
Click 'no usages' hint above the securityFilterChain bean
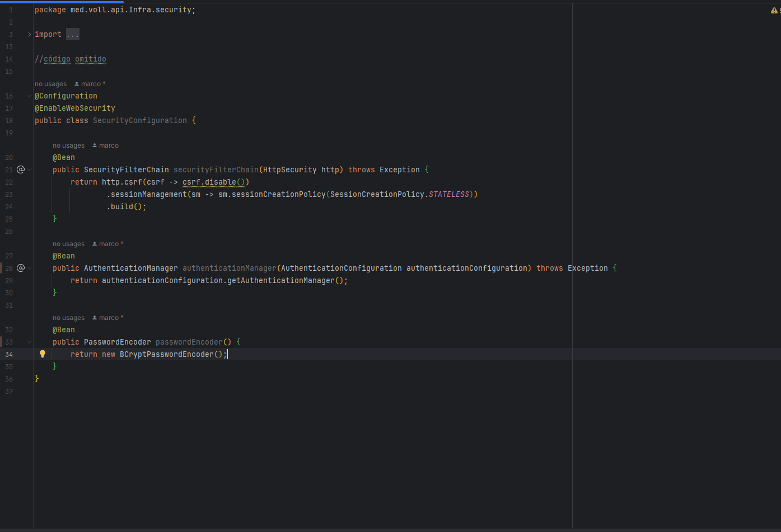click(68, 145)
